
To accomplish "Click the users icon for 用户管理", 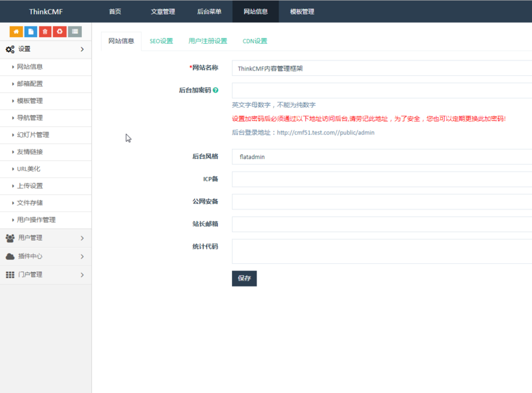I will 10,238.
